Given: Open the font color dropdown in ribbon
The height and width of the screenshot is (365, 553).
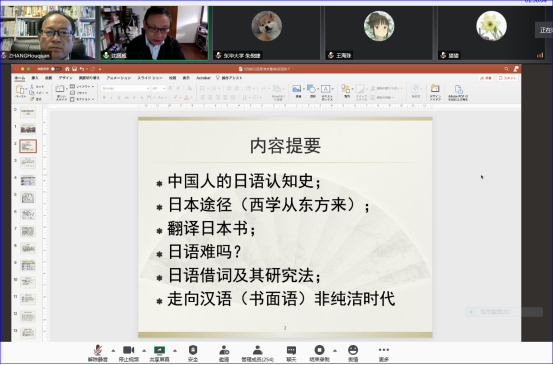Looking at the screenshot, I should 192,98.
